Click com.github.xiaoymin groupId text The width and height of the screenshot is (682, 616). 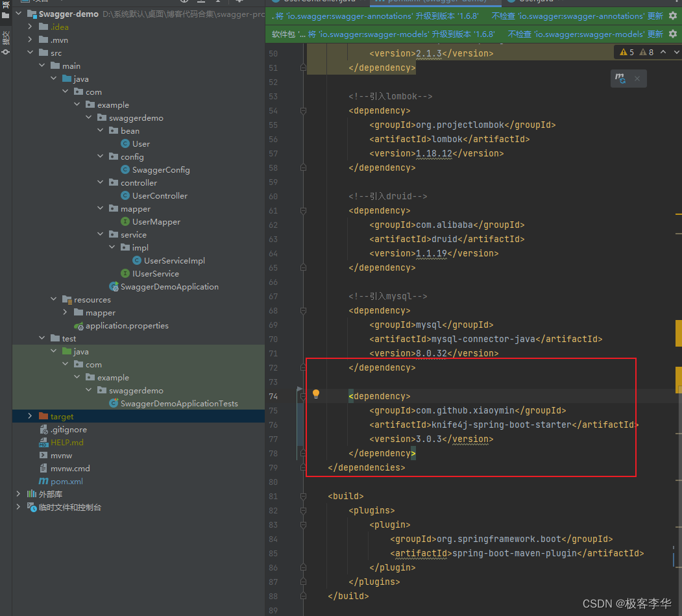pyautogui.click(x=465, y=411)
